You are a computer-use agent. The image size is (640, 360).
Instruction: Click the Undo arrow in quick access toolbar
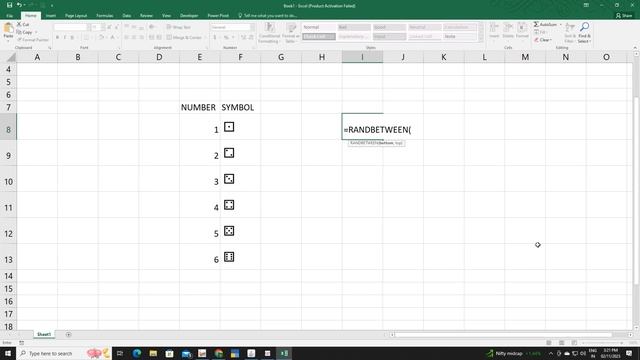(x=19, y=5)
